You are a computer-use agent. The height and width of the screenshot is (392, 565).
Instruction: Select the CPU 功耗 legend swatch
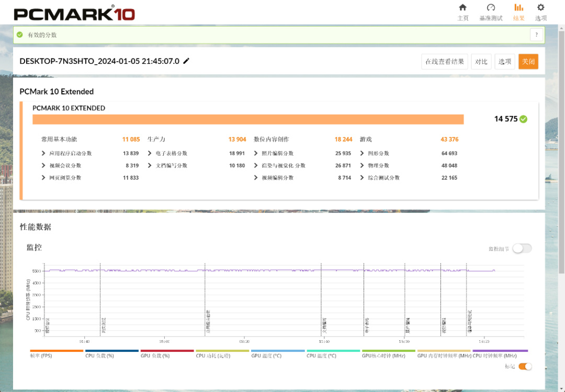pyautogui.click(x=222, y=351)
